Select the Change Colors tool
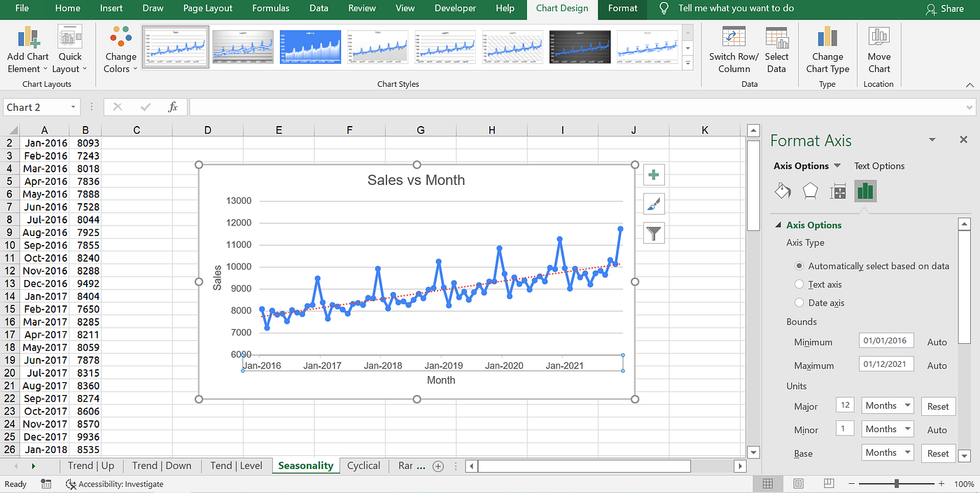 [x=119, y=49]
